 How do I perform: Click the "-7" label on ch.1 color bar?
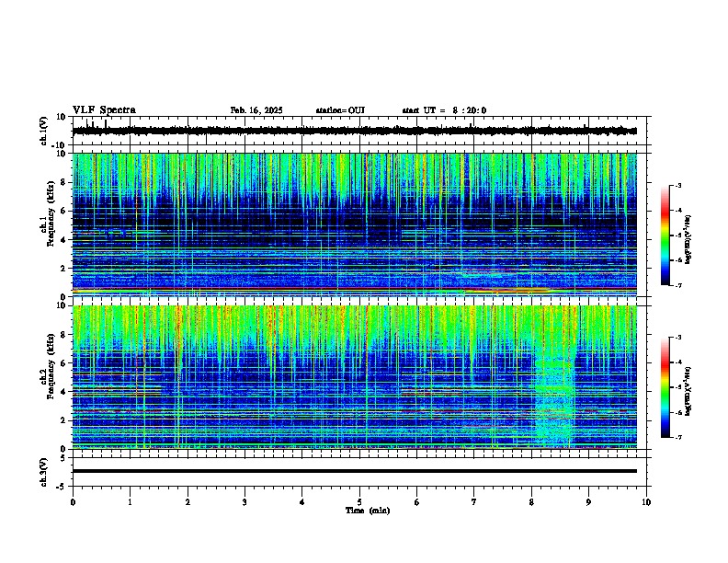click(678, 285)
